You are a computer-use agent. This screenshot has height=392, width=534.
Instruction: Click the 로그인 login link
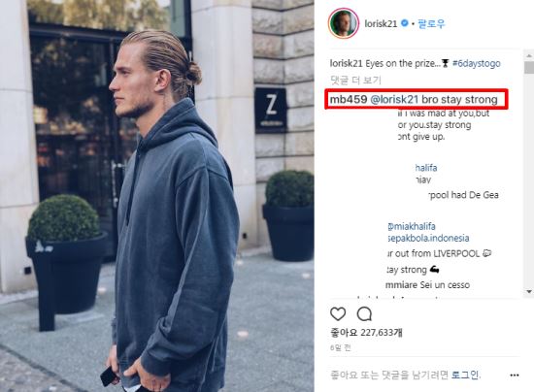[x=465, y=375]
